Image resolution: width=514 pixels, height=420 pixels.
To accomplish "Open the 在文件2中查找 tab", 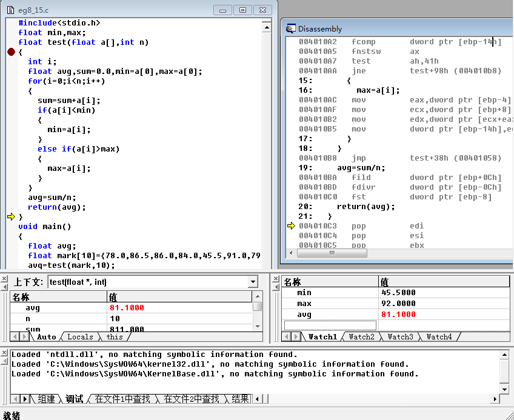I will click(192, 399).
